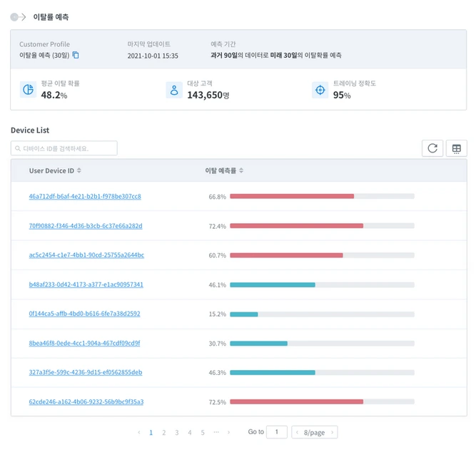Click the target customers person icon
This screenshot has height=457, width=476.
tap(174, 90)
